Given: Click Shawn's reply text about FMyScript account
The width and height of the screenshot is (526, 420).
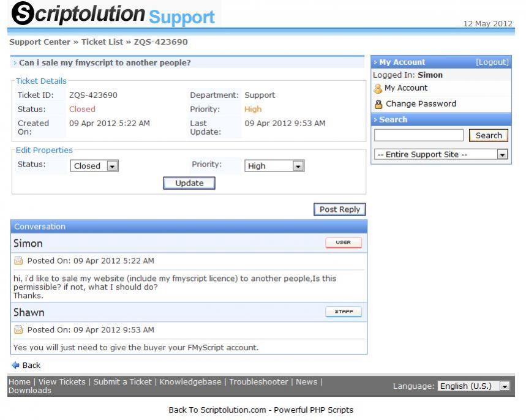Looking at the screenshot, I should click(x=136, y=348).
